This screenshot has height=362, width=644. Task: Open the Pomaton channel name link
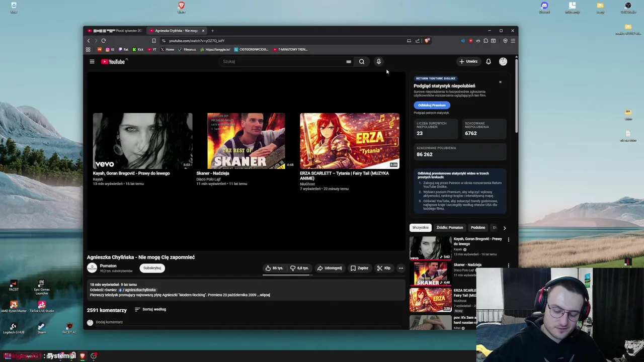tap(108, 265)
